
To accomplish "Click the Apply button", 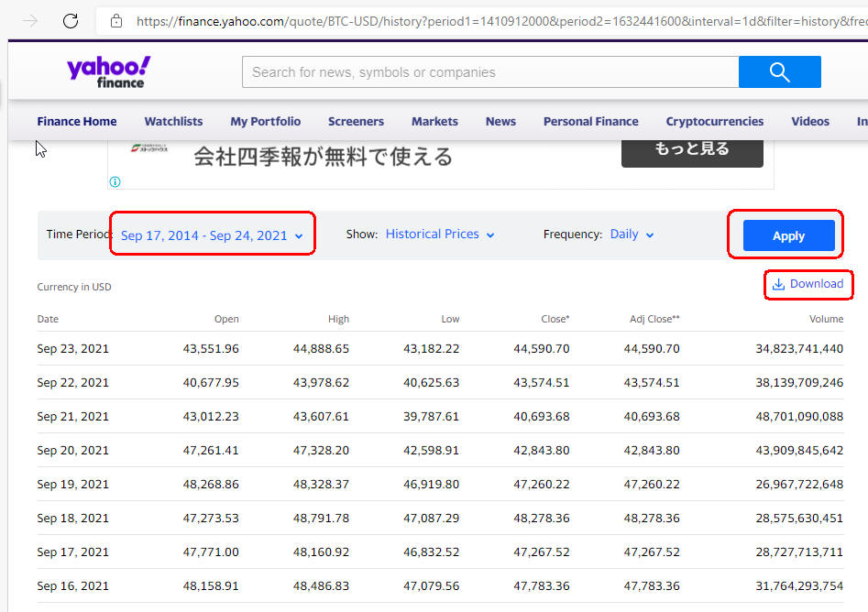I will click(789, 235).
